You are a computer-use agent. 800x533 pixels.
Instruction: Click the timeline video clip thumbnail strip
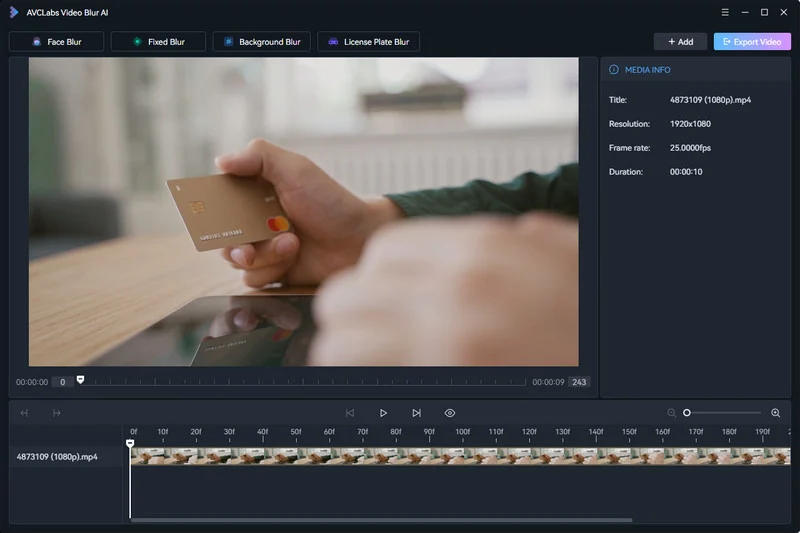[460, 456]
